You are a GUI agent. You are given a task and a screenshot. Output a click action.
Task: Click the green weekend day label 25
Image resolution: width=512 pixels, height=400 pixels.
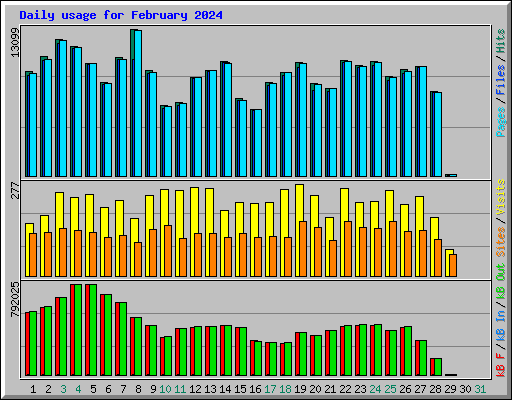pos(390,389)
